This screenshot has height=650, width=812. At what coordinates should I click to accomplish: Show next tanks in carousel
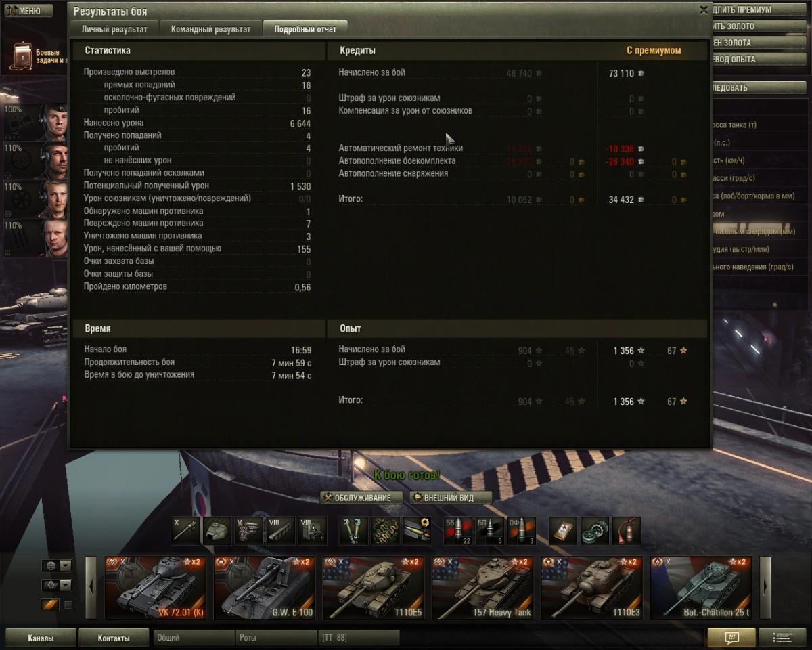[765, 588]
